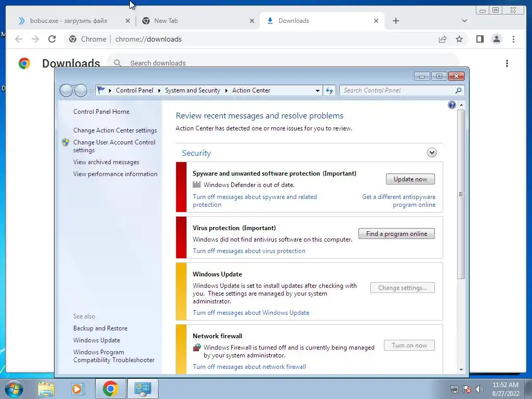The height and width of the screenshot is (399, 532).
Task: Click the Control Panel search magnifier icon
Action: [458, 90]
